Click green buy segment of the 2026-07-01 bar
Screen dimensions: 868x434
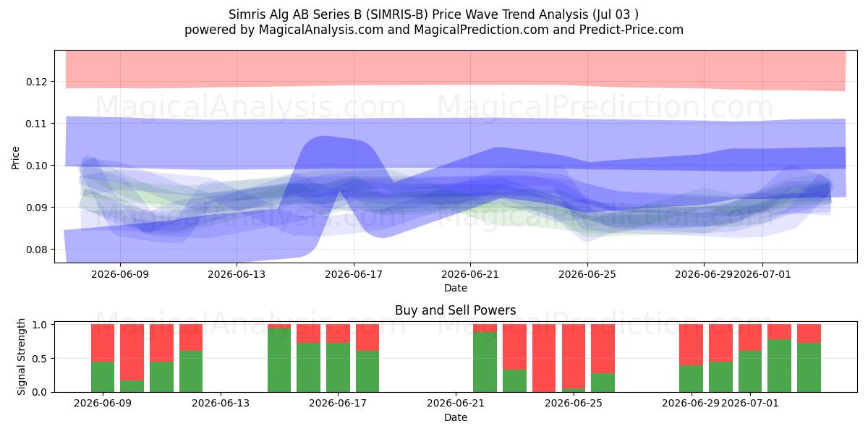click(x=750, y=371)
